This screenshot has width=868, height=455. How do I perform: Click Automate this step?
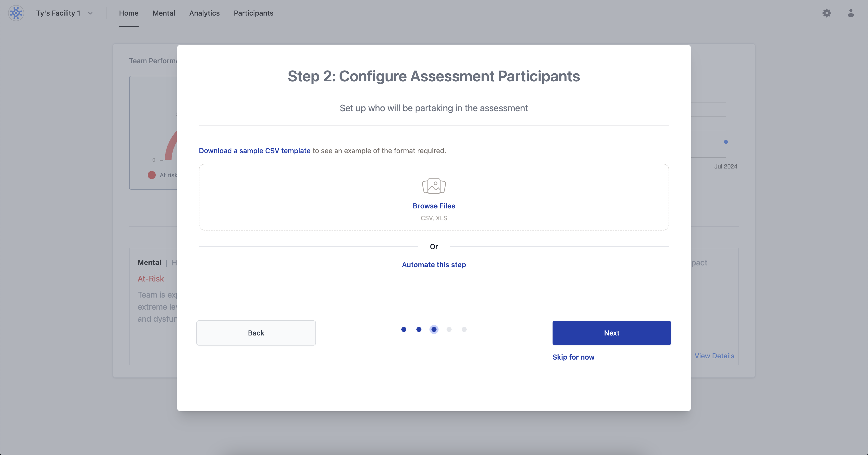[x=434, y=265]
